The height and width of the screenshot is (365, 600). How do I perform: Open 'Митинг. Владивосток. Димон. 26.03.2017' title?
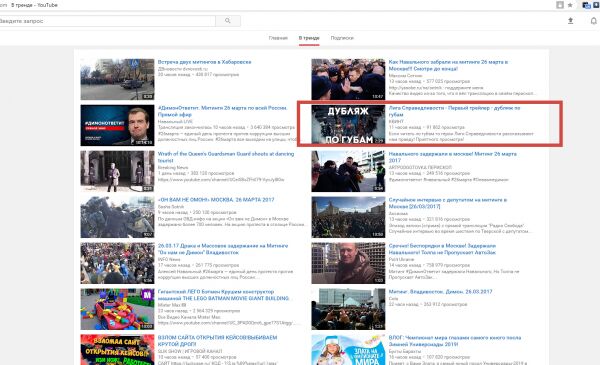coord(440,292)
